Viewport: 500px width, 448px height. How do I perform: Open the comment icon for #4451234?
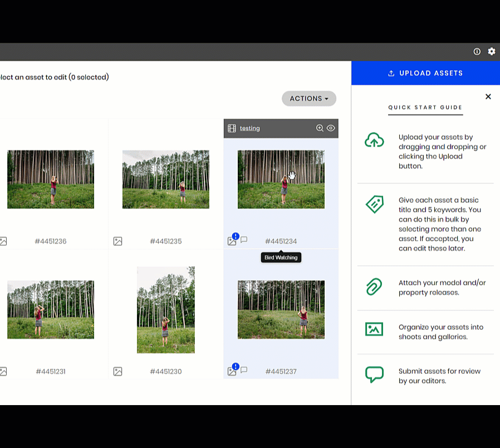click(244, 240)
